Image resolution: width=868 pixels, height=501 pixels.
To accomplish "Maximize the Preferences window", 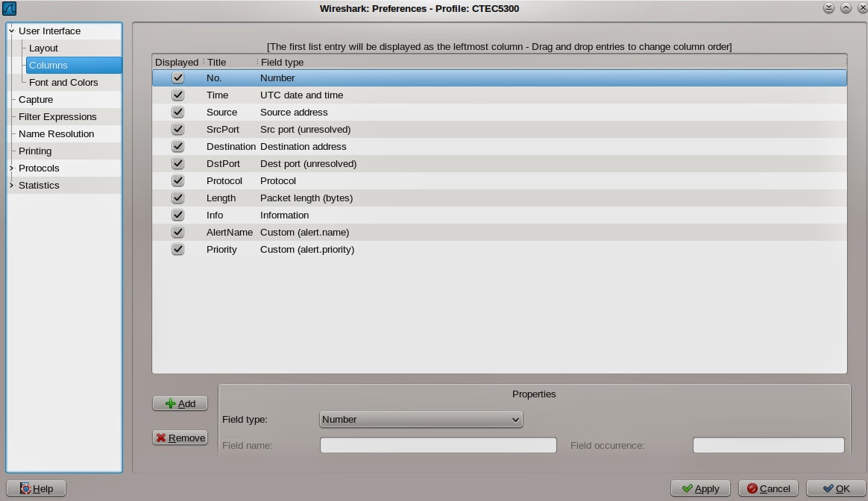I will (x=846, y=7).
